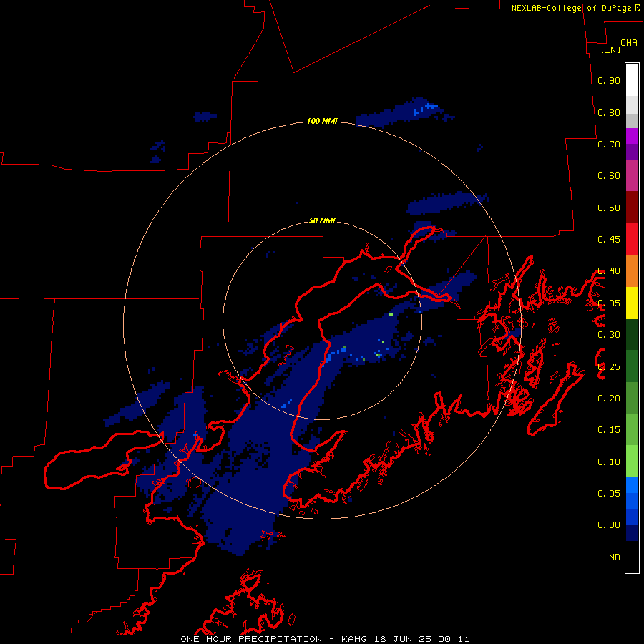Click the 0.90 legend value
Viewport: 644px width, 644px height.
coord(609,80)
